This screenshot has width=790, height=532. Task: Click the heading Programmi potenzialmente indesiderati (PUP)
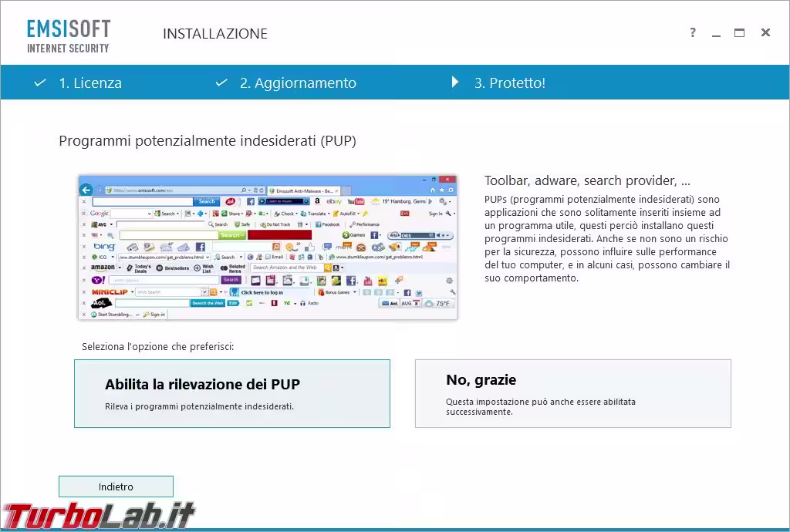(x=208, y=140)
